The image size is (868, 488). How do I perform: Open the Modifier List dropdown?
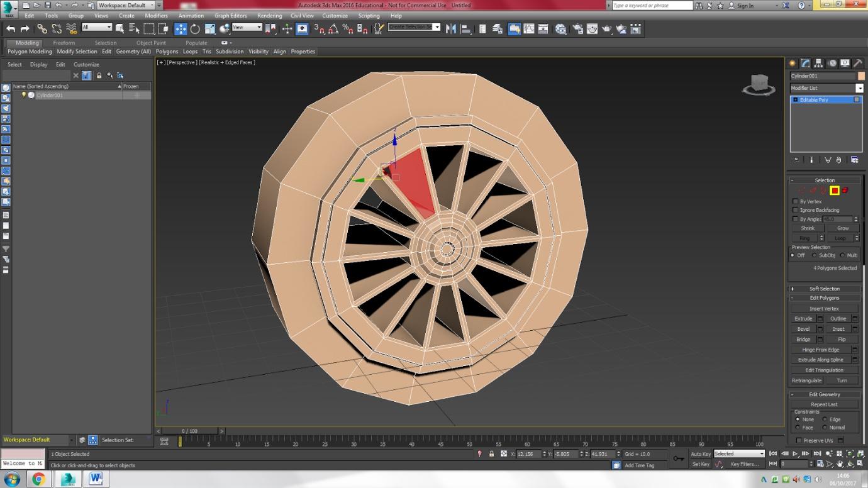(x=826, y=88)
